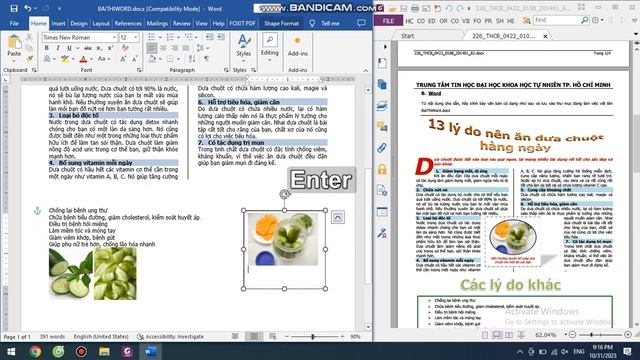Select Print Layout view in Word status bar
This screenshot has height=360, width=640.
254,336
